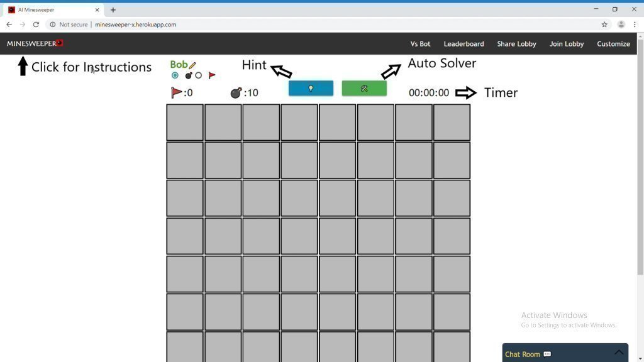The image size is (644, 362).
Task: Reload the page using browser refresh icon
Action: pyautogui.click(x=36, y=25)
